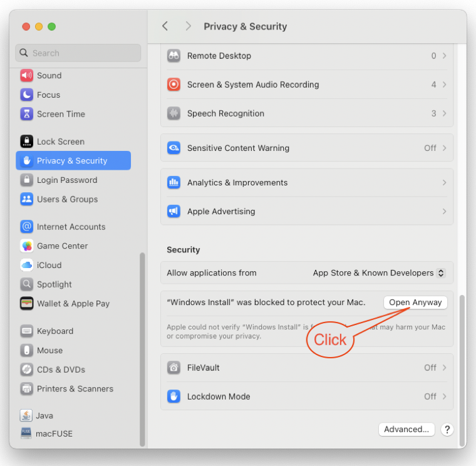
Task: Click the Sound sidebar icon
Action: pyautogui.click(x=27, y=76)
